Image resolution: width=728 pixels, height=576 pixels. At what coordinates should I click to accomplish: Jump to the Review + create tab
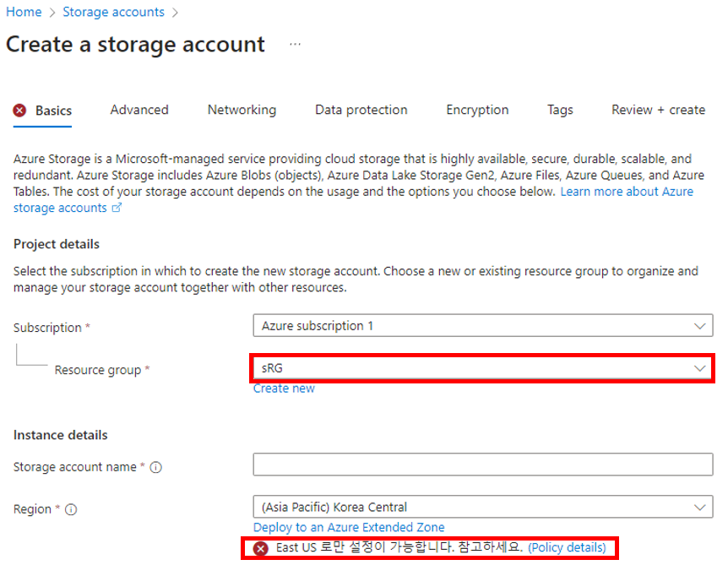(x=658, y=110)
